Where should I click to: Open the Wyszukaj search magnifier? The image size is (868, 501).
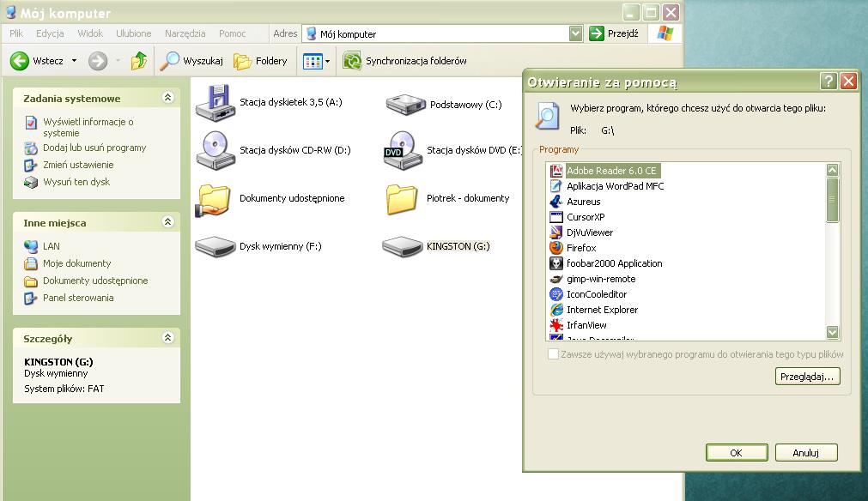point(169,61)
